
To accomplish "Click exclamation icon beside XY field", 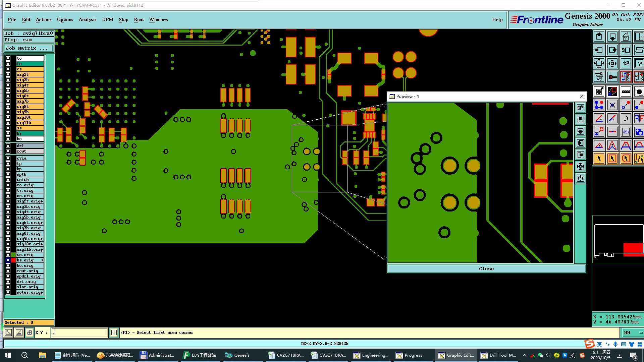I will tap(114, 333).
